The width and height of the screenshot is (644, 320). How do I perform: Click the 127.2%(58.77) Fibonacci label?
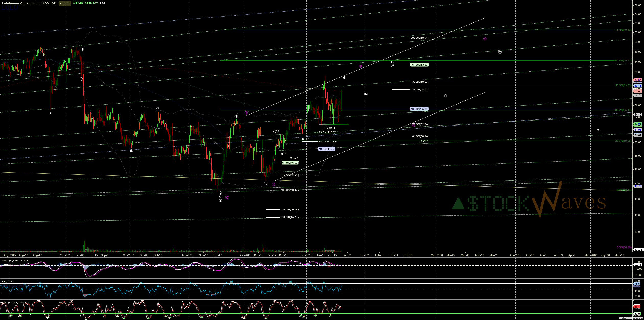point(420,90)
